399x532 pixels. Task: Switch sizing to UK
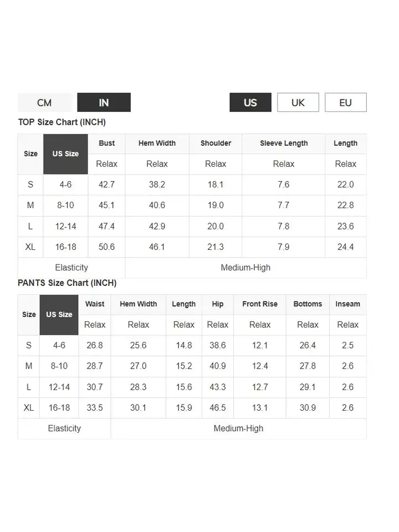(298, 103)
